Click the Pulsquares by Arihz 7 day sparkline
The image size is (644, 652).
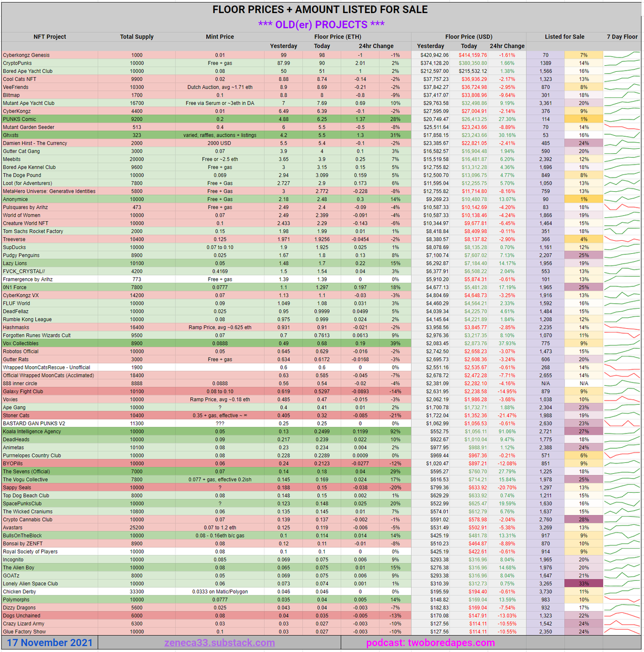tap(622, 207)
